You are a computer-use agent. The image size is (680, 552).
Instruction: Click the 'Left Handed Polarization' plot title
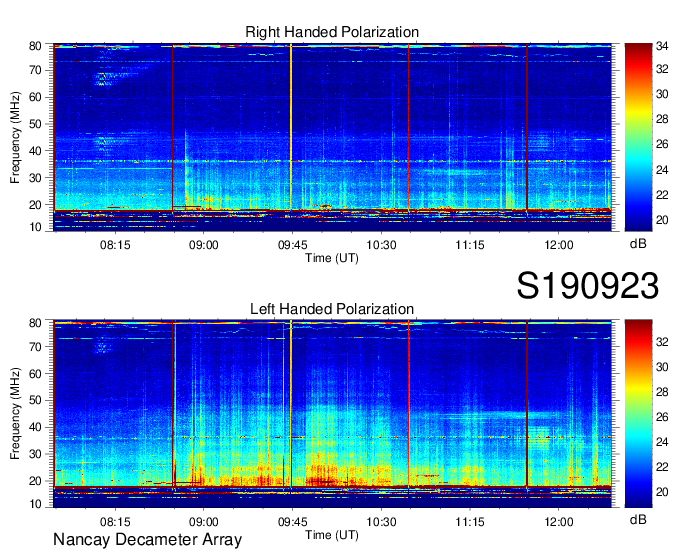point(332,309)
